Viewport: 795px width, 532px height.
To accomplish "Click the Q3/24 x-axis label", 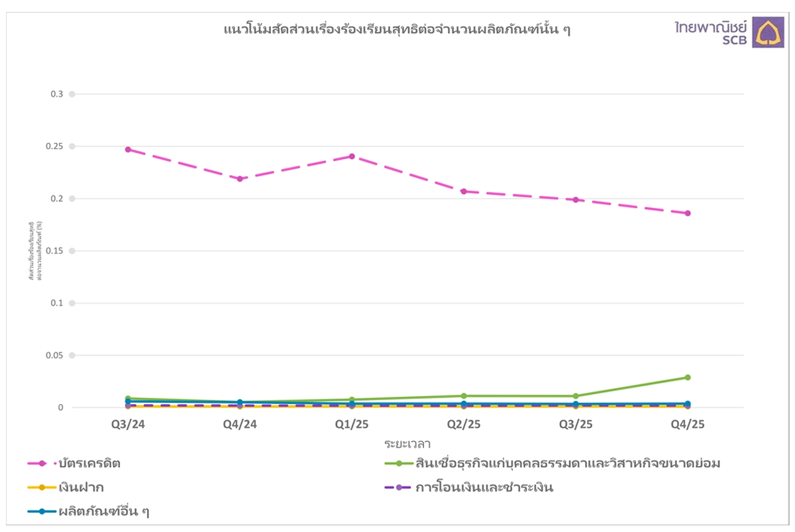I will click(128, 424).
